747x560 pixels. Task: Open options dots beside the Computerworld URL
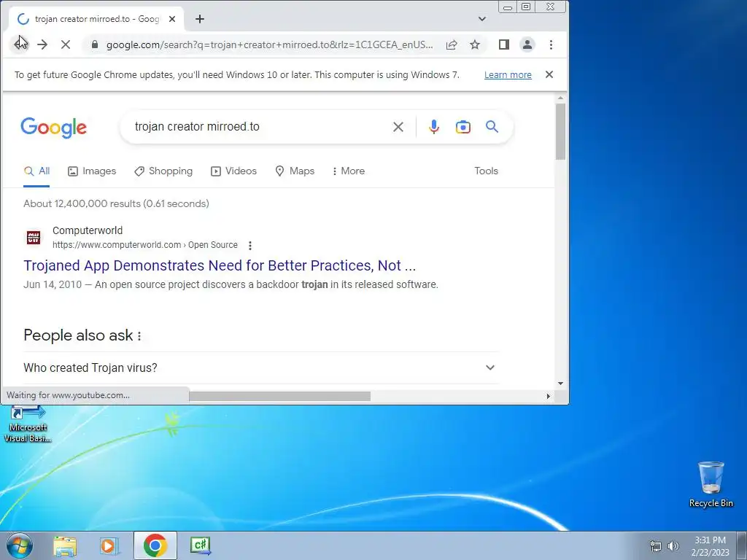tap(249, 245)
